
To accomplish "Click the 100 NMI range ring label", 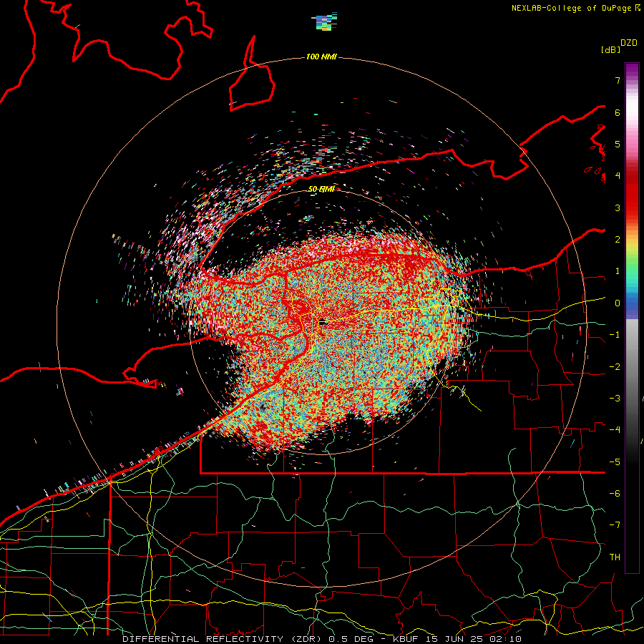I will (x=321, y=57).
